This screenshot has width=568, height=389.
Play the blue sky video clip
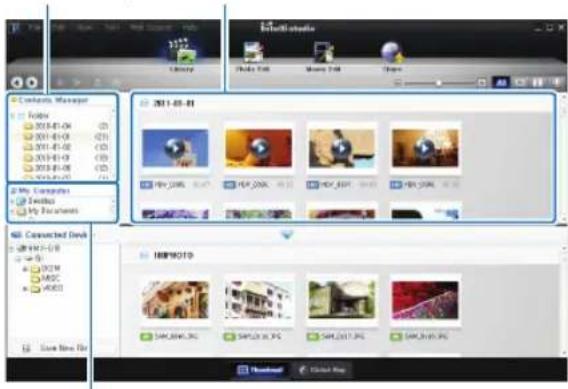[x=175, y=148]
